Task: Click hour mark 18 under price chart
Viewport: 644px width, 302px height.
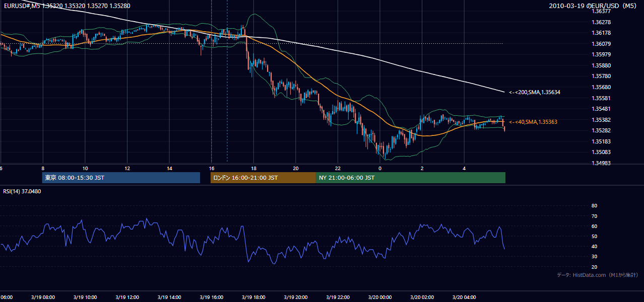Action: [x=254, y=169]
